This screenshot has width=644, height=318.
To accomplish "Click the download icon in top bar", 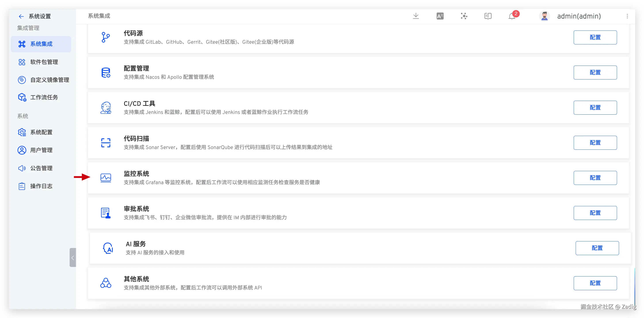I will click(416, 16).
